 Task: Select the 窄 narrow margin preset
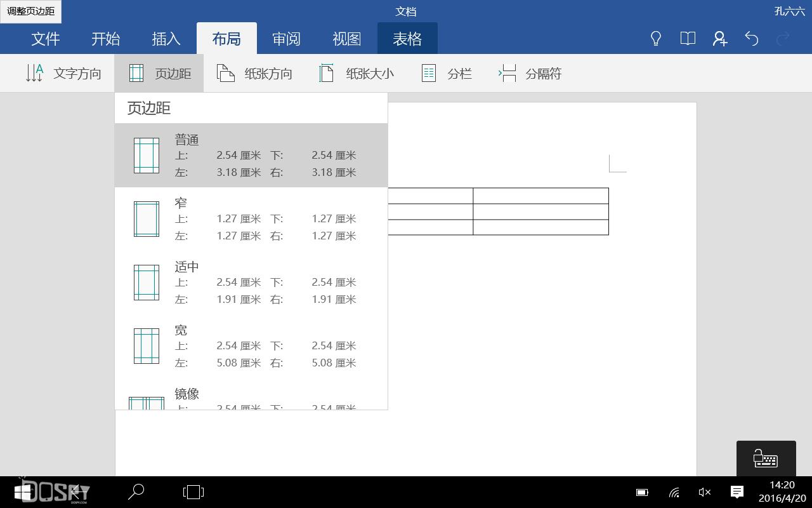point(251,218)
